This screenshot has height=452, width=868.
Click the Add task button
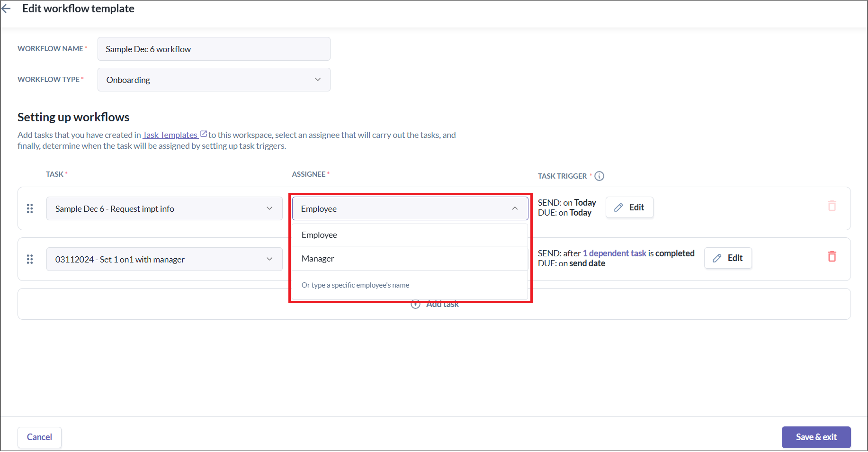coord(435,304)
